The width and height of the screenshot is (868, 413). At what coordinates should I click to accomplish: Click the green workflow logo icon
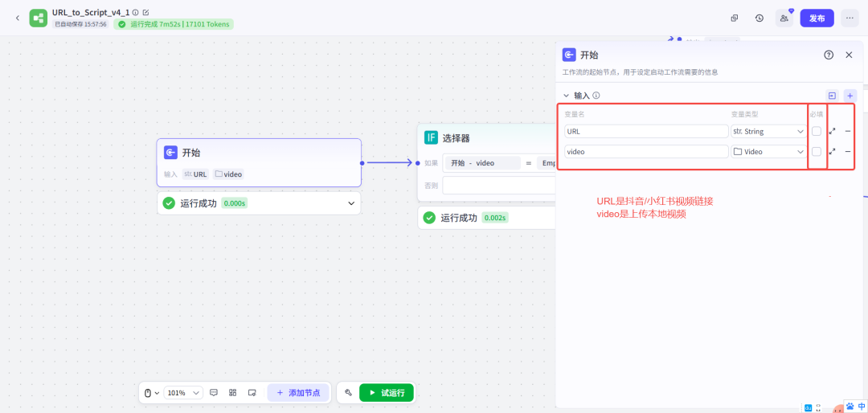[x=39, y=18]
